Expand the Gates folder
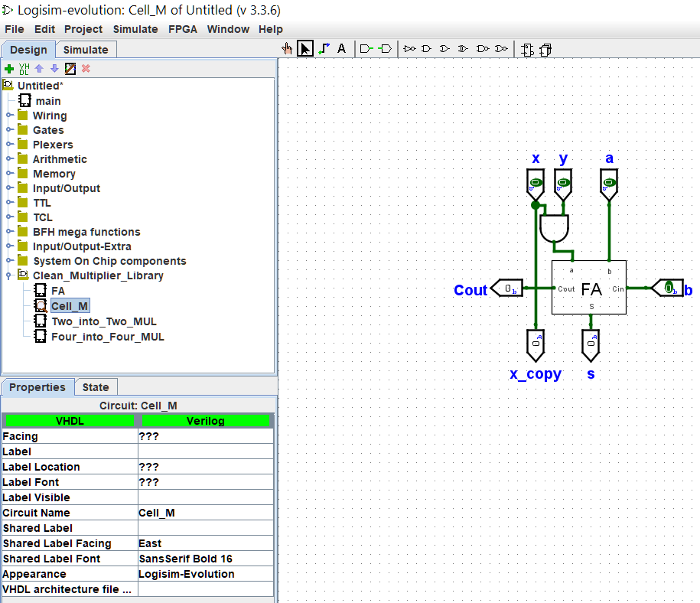The width and height of the screenshot is (700, 603). 10,129
